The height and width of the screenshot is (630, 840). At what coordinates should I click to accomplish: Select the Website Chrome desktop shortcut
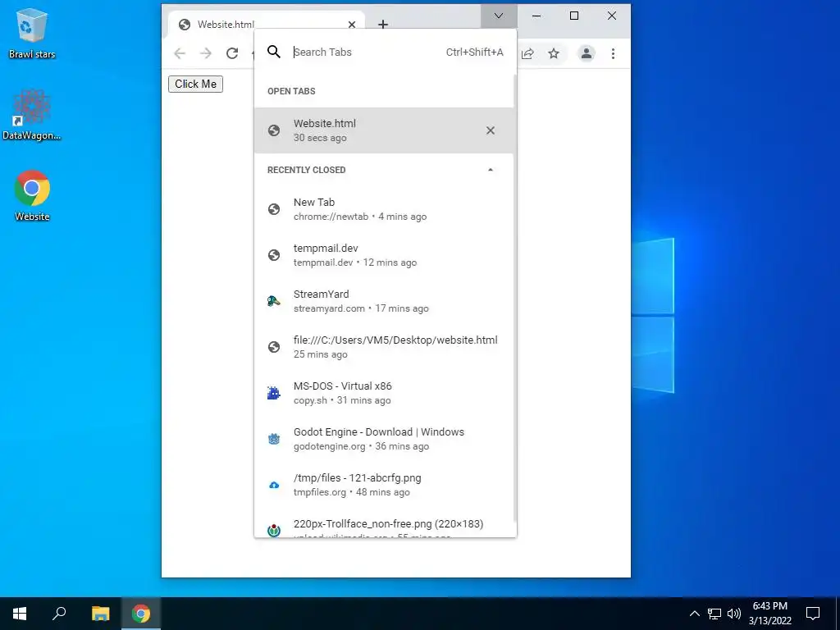32,195
